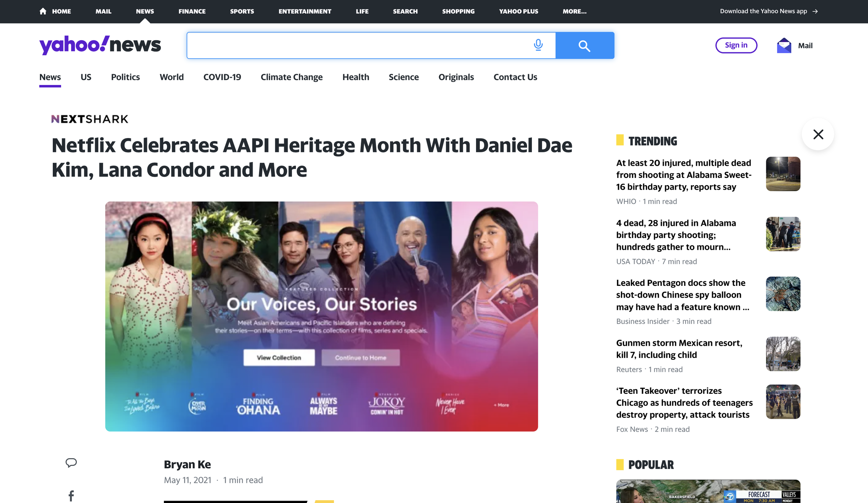The height and width of the screenshot is (503, 868).
Task: Select News in top navigation bar
Action: (145, 11)
